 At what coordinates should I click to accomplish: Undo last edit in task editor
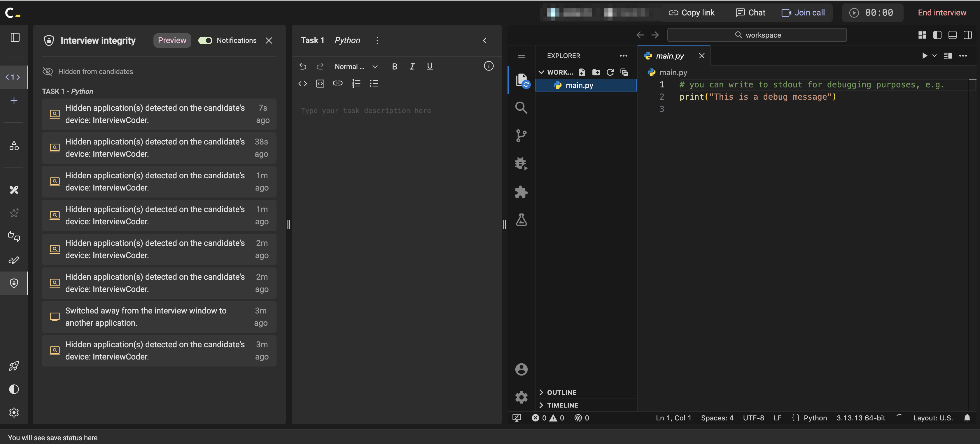[302, 66]
